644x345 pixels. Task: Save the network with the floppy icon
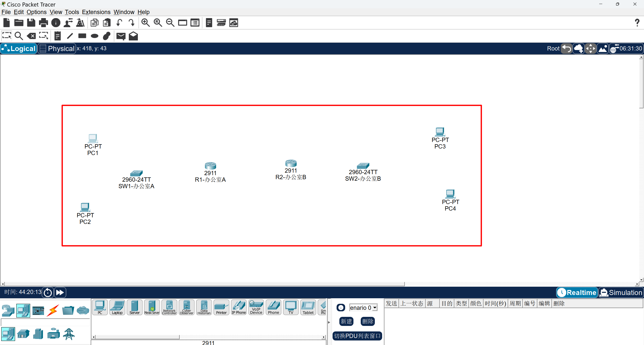click(x=31, y=23)
